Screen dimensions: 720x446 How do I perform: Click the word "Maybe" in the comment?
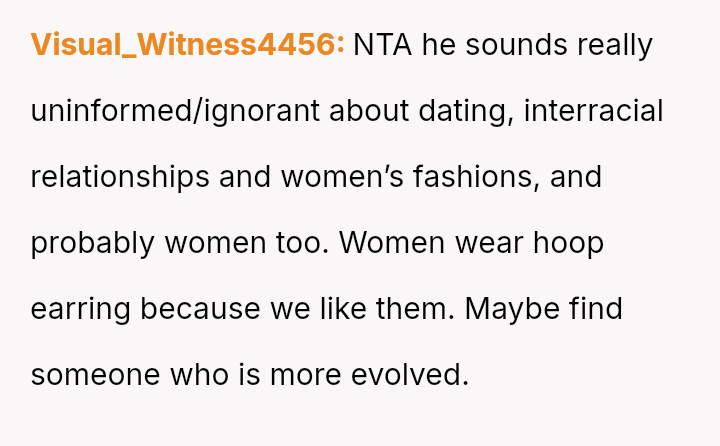pyautogui.click(x=511, y=309)
